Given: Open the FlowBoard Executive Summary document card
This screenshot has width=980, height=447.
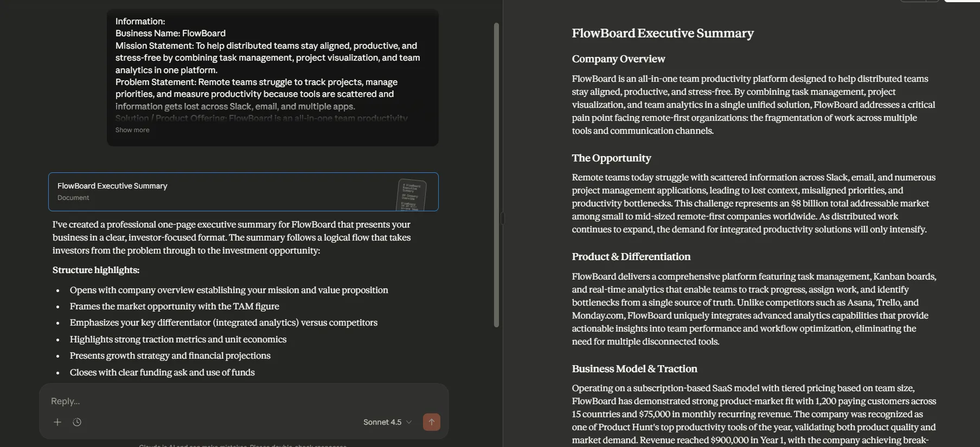Looking at the screenshot, I should point(244,192).
